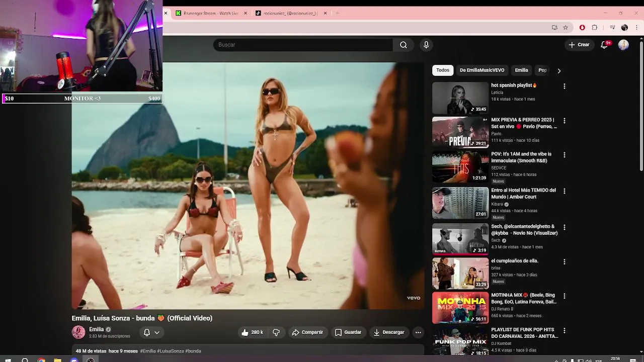Click the install app icon in address bar
Screen dimensions: 644x362
pyautogui.click(x=554, y=28)
